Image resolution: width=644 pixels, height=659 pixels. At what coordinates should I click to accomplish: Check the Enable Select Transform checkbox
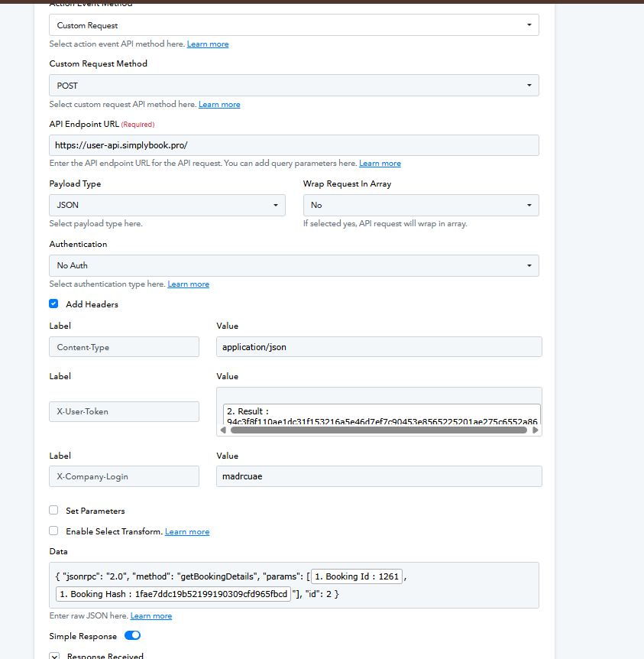click(53, 531)
